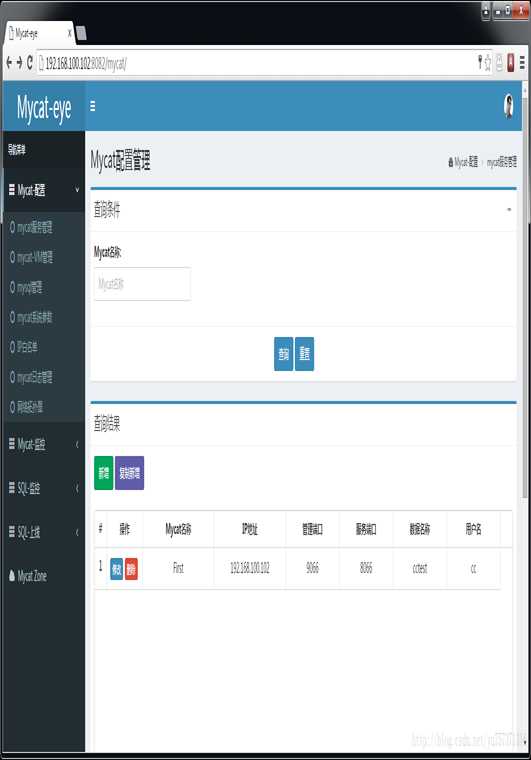531x760 pixels.
Task: Focus the Mycat名称 input field
Action: [142, 284]
